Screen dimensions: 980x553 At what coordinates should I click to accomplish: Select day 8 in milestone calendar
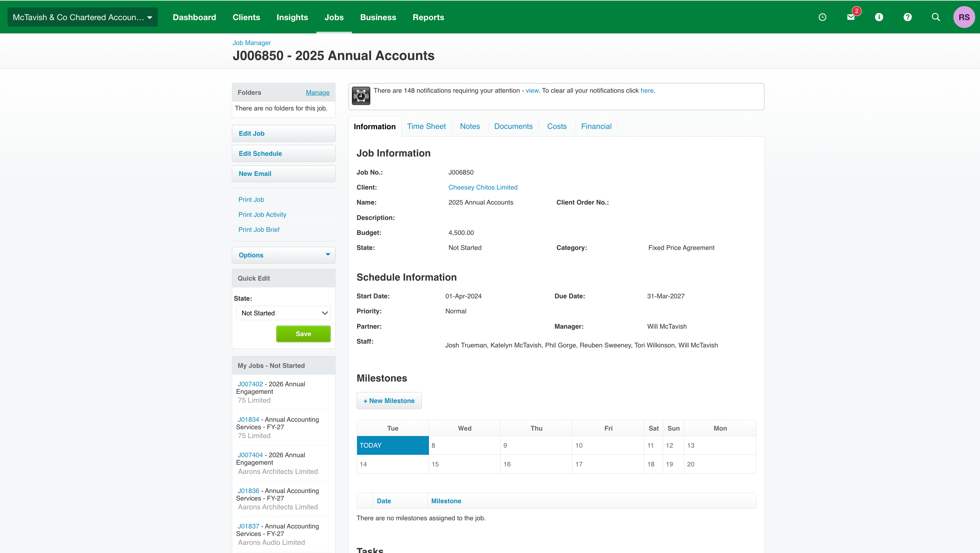tap(464, 445)
